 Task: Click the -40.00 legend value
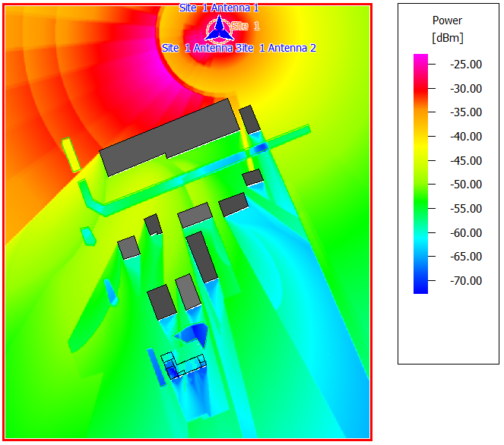point(466,137)
